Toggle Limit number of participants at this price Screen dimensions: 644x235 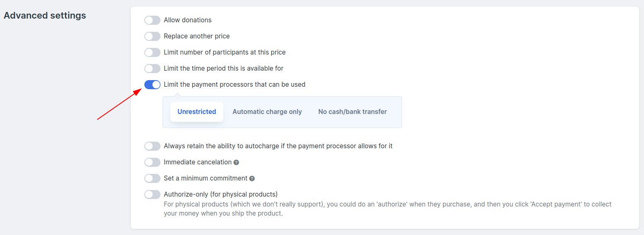pyautogui.click(x=152, y=52)
